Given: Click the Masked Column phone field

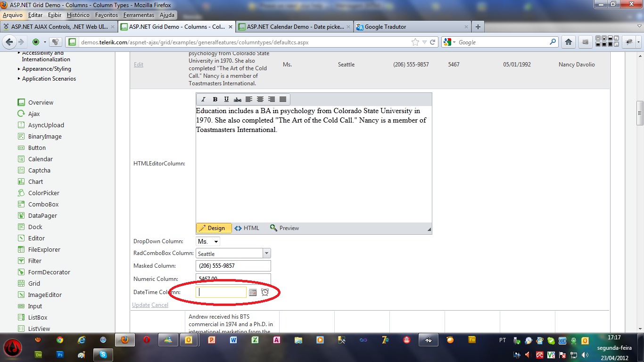Looking at the screenshot, I should [x=233, y=266].
